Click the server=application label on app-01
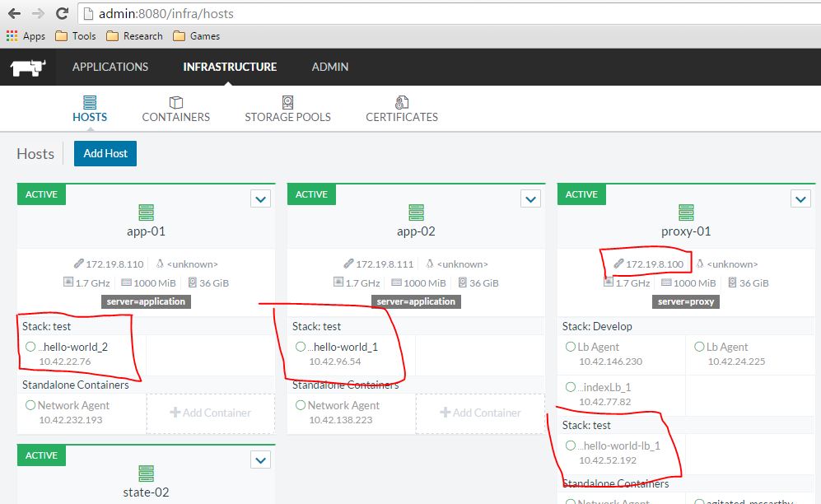Image resolution: width=821 pixels, height=504 pixels. (x=146, y=301)
